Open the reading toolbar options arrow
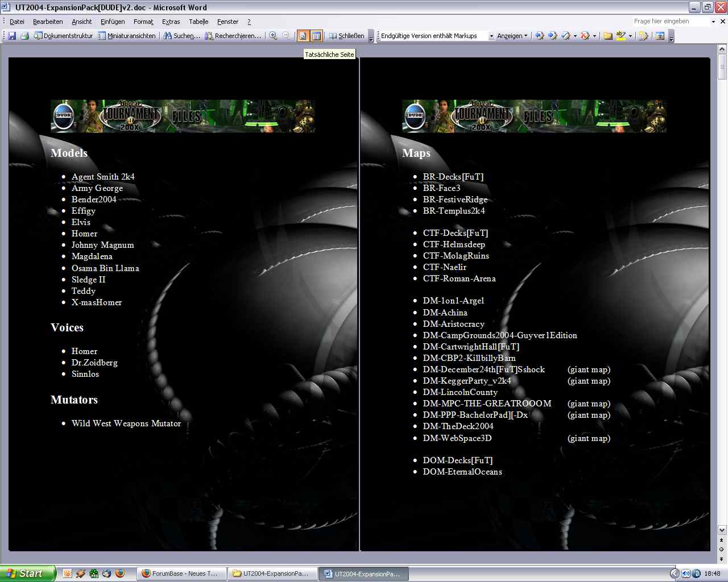This screenshot has width=728, height=582. (x=371, y=36)
